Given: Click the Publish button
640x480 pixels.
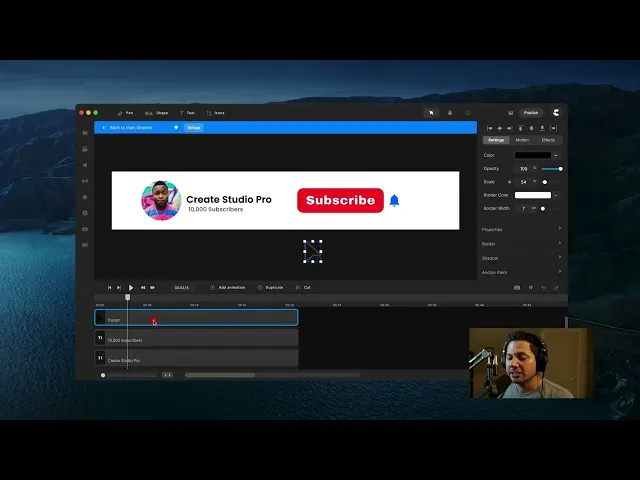Looking at the screenshot, I should pos(531,113).
